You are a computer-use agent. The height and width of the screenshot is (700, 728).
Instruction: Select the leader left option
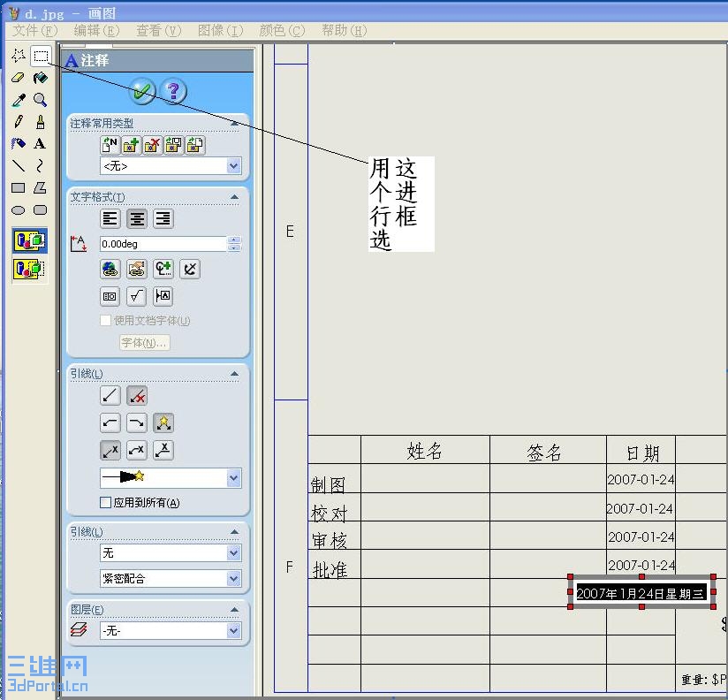tap(110, 422)
